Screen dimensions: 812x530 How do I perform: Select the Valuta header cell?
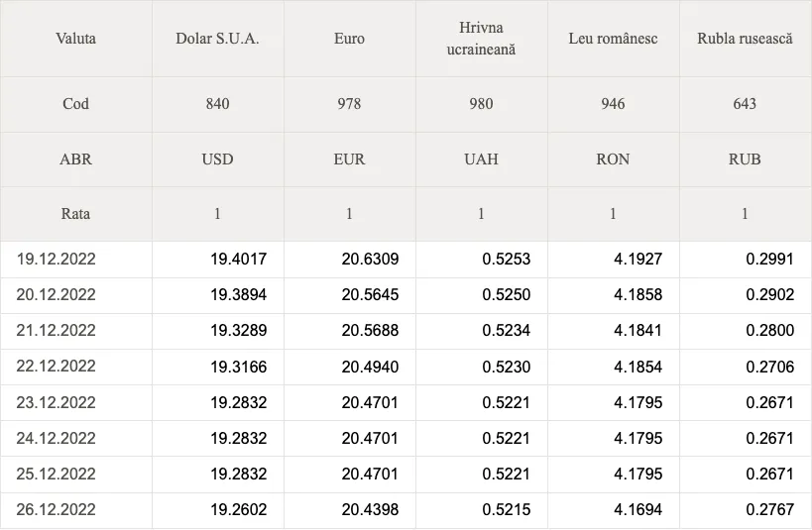pos(75,39)
